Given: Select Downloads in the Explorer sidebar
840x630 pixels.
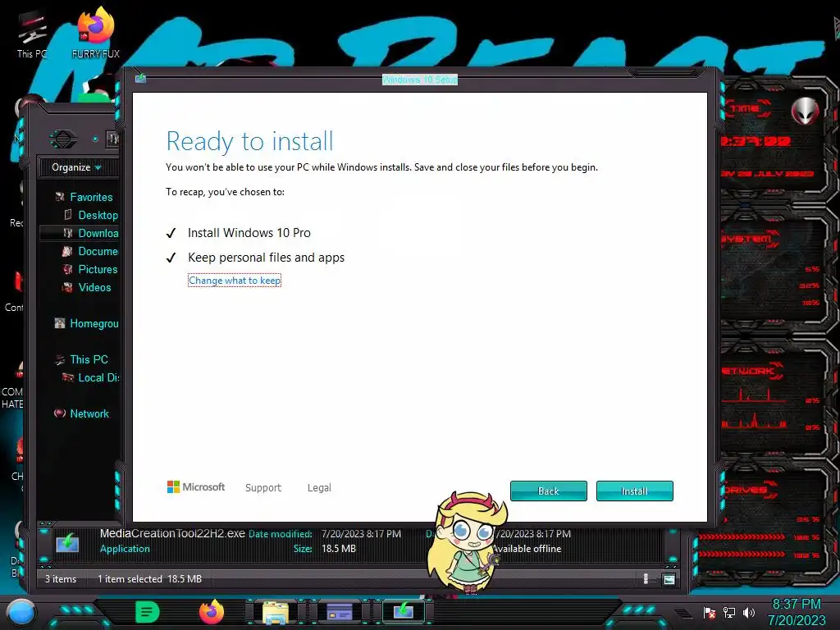Looking at the screenshot, I should coord(98,233).
